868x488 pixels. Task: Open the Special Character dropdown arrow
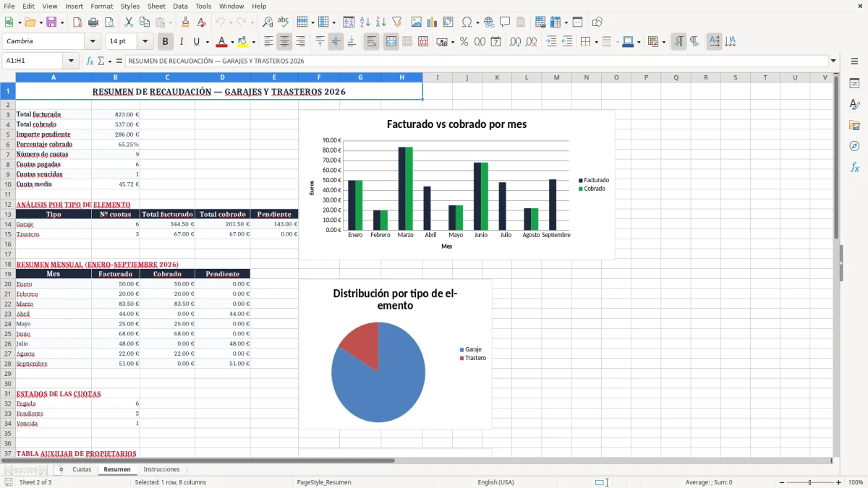[x=477, y=22]
